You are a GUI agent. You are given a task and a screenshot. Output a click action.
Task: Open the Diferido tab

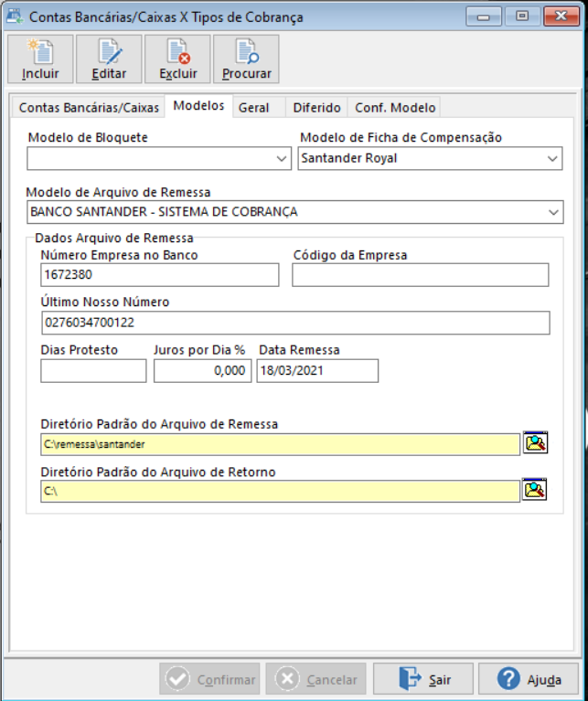316,108
